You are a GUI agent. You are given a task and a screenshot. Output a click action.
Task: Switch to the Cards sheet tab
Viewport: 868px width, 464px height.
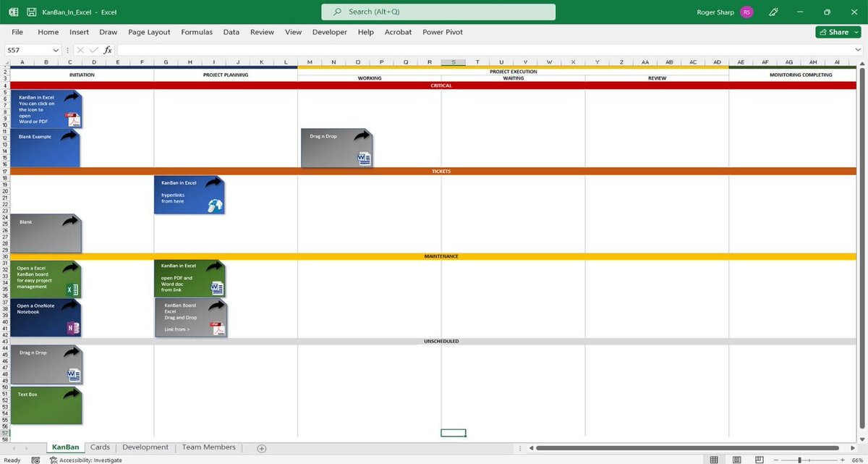tap(100, 447)
